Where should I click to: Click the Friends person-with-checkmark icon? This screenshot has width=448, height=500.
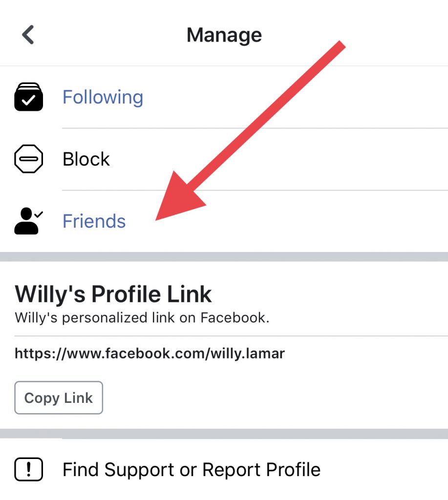coord(29,221)
